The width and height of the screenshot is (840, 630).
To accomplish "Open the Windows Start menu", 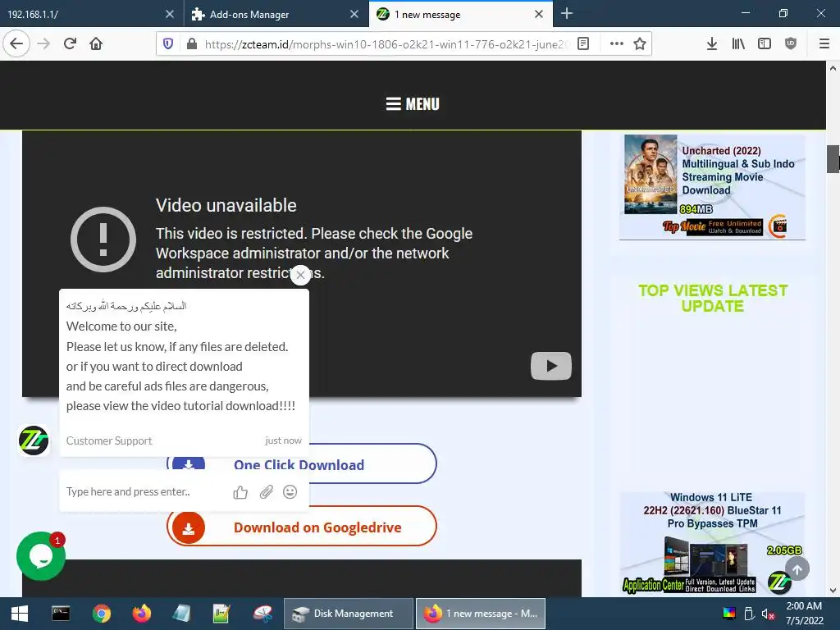I will 20,614.
